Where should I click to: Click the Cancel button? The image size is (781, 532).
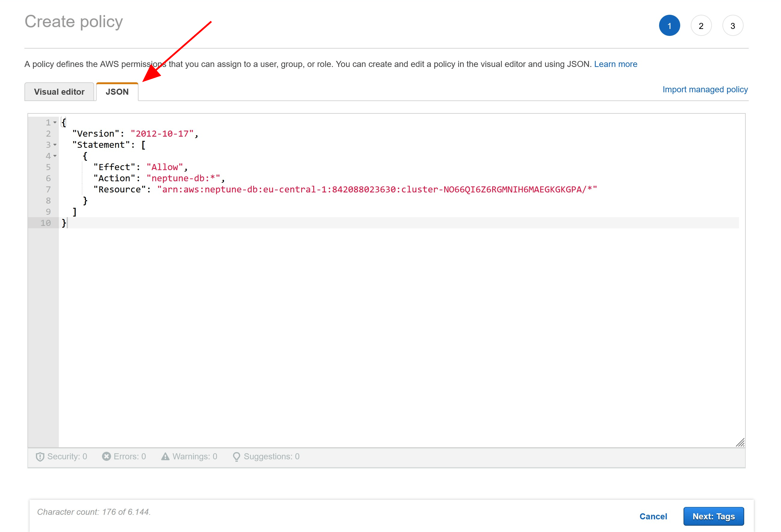coord(653,516)
